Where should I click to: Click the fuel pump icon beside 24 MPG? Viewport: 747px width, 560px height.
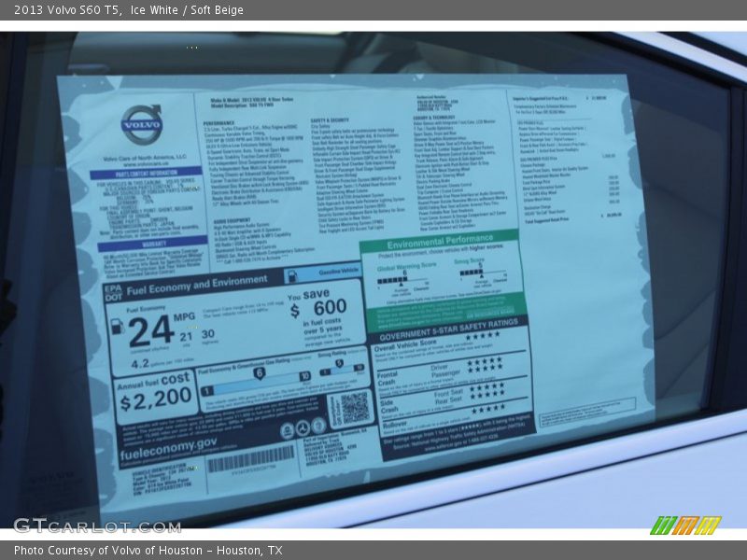point(117,326)
